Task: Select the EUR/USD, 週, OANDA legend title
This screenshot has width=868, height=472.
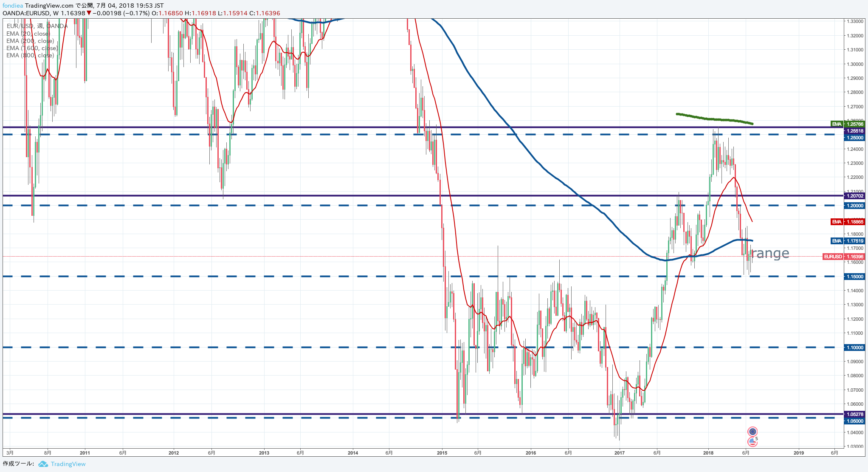Action: [37, 26]
